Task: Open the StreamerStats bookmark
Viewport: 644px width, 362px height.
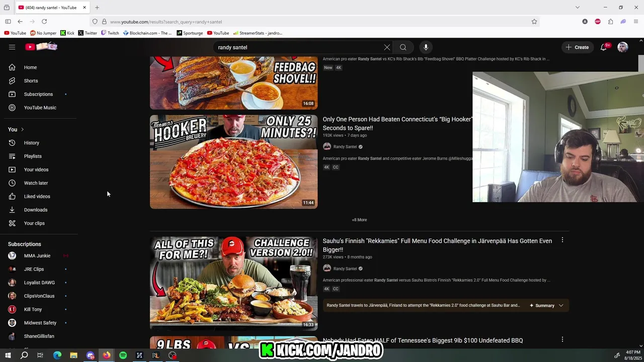Action: (258, 33)
